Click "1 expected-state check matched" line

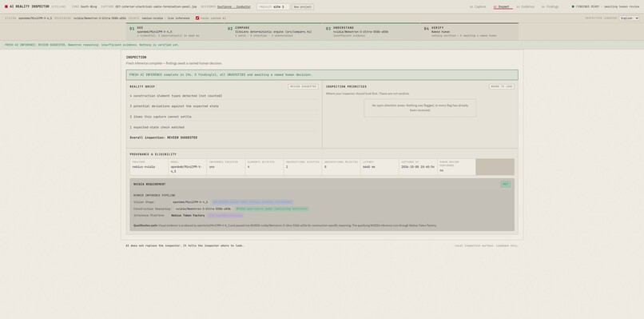pos(157,127)
